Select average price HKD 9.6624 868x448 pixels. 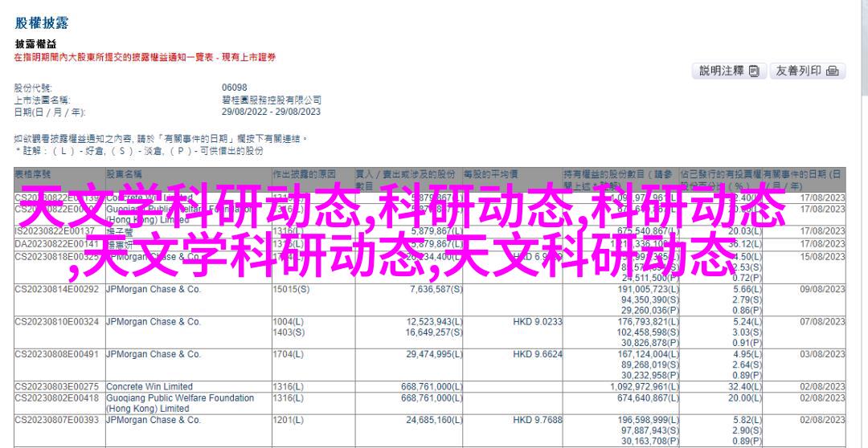click(538, 354)
